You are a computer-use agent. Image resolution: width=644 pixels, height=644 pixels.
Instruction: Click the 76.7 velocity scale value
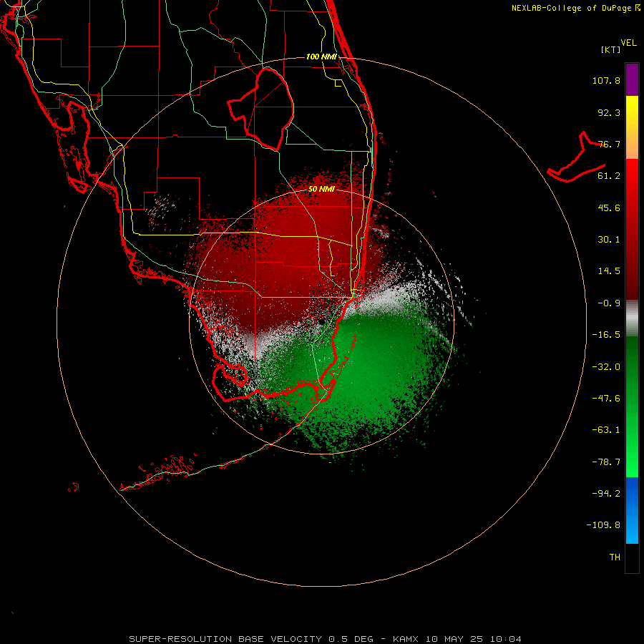(x=609, y=144)
